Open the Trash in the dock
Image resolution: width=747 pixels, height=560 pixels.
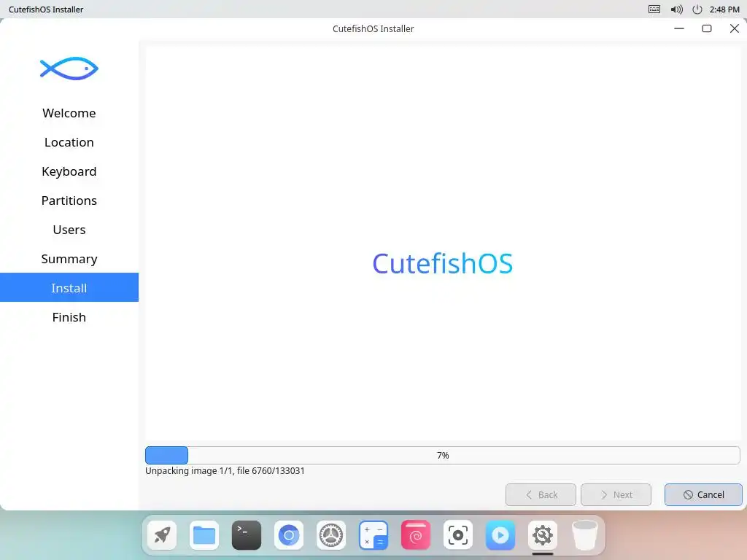pyautogui.click(x=584, y=535)
